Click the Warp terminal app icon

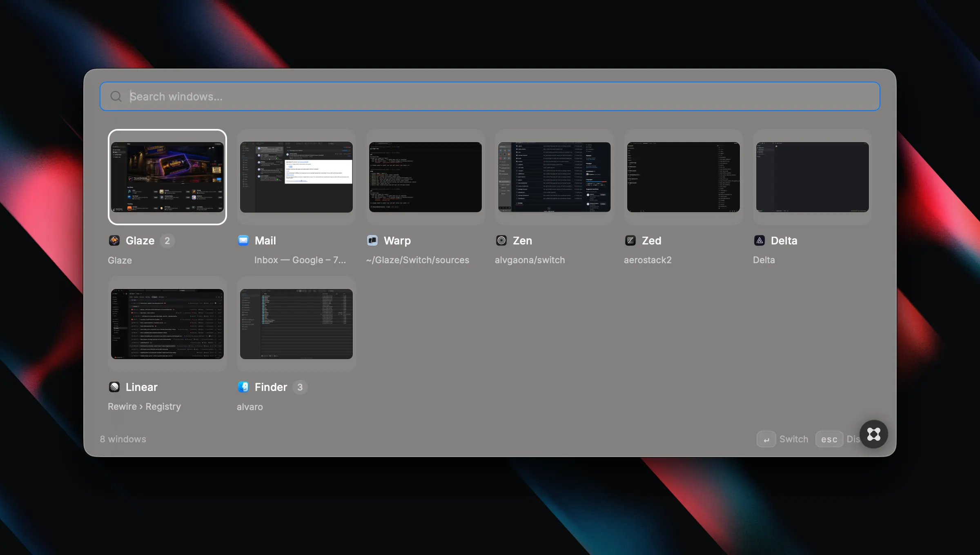pos(372,240)
